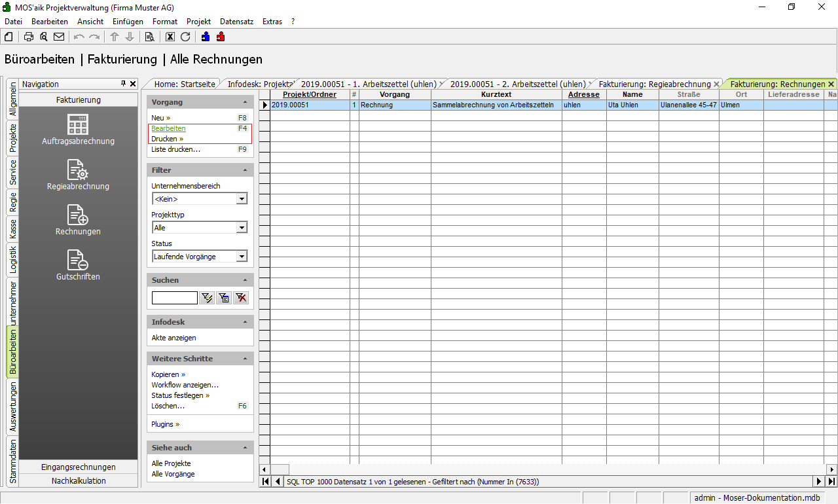This screenshot has height=504, width=838.
Task: Open the Datensatz menu
Action: click(x=236, y=22)
